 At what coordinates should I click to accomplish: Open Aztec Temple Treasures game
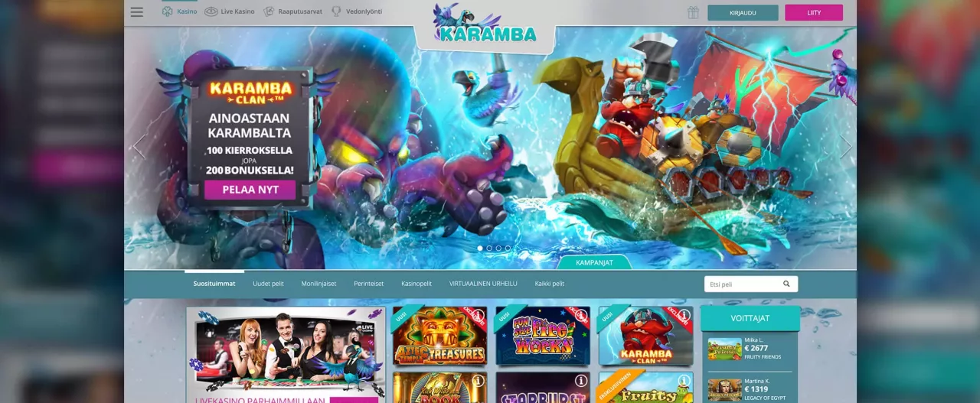point(439,336)
